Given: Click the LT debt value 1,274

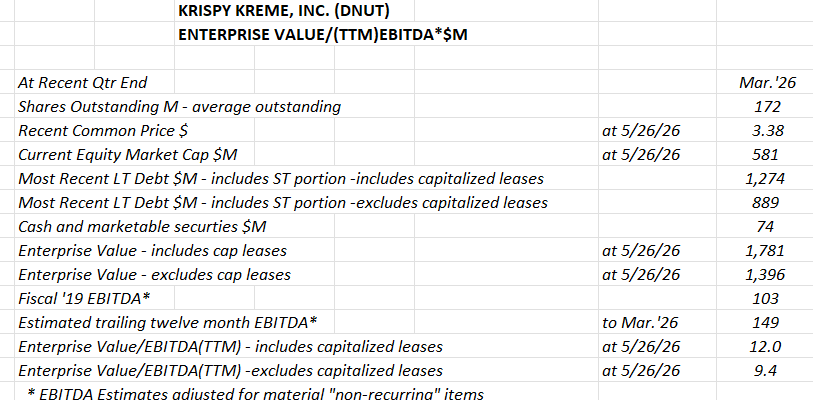Looking at the screenshot, I should pyautogui.click(x=767, y=178).
